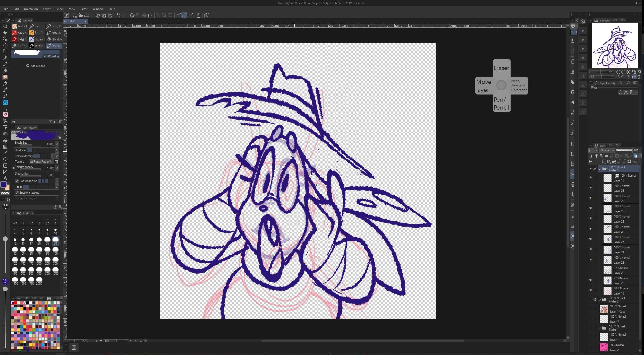Collapse the Folder 3 layer group
This screenshot has height=355, width=644.
point(600,169)
